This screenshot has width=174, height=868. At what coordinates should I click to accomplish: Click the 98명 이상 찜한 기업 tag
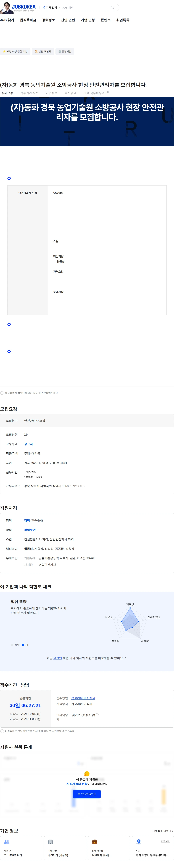tap(15, 52)
